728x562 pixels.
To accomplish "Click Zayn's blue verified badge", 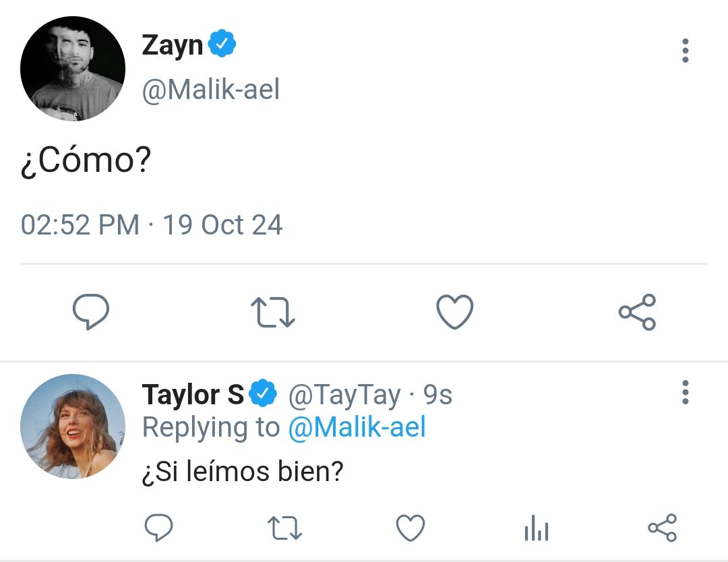I will pos(222,43).
